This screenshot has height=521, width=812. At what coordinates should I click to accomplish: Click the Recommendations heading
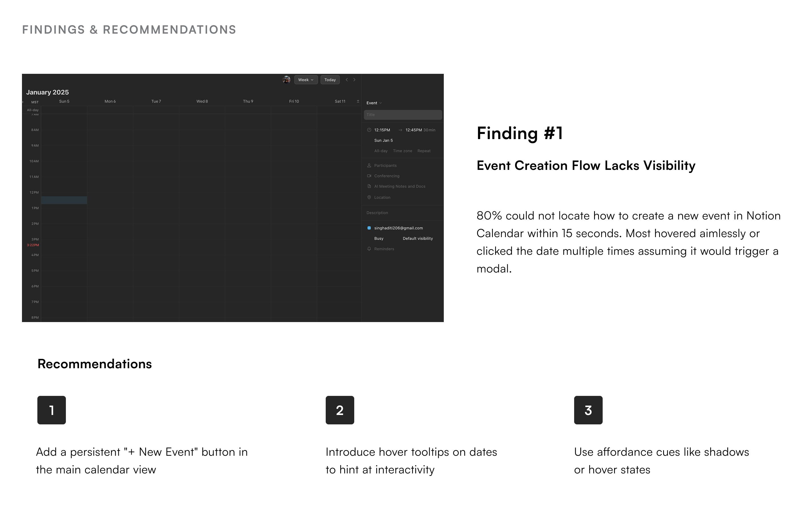pyautogui.click(x=94, y=364)
